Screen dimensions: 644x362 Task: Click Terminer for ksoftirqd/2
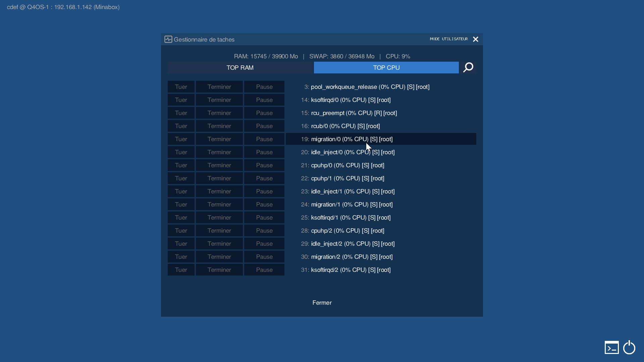click(219, 270)
